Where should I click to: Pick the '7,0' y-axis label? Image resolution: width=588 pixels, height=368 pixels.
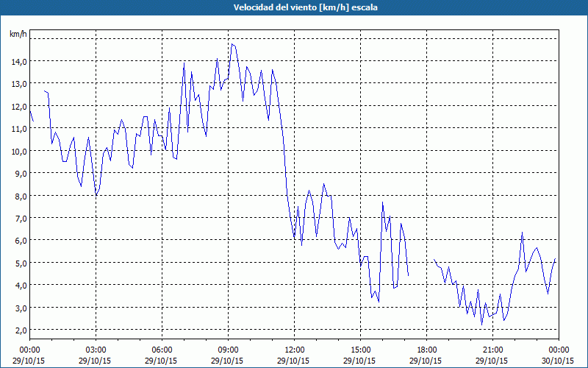[x=20, y=218]
